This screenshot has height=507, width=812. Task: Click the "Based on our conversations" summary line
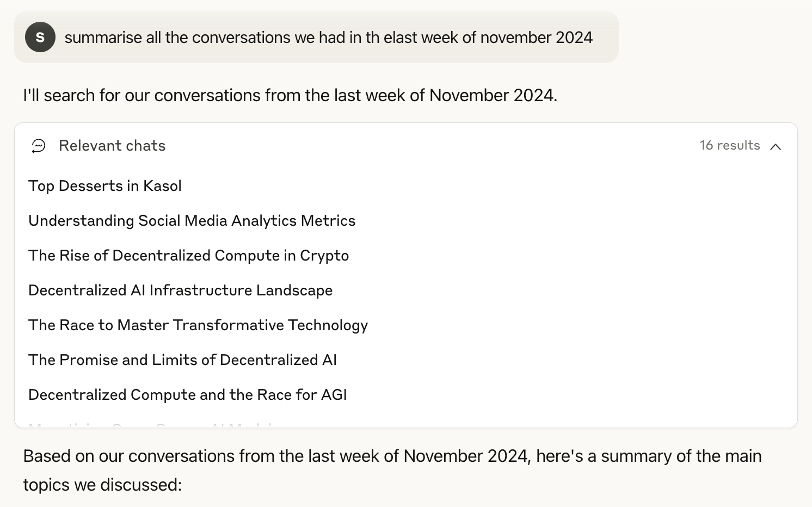click(392, 456)
